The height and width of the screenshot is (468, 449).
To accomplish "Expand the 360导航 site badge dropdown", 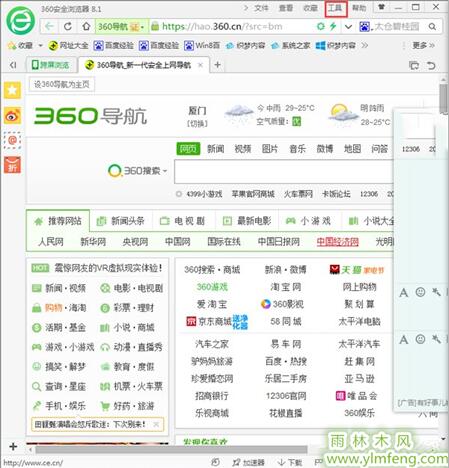I will 143,27.
